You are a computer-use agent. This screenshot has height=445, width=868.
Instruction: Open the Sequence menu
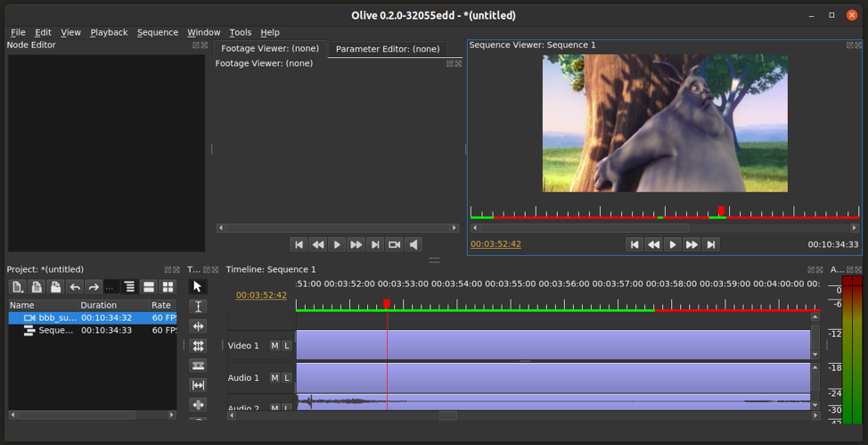(157, 32)
